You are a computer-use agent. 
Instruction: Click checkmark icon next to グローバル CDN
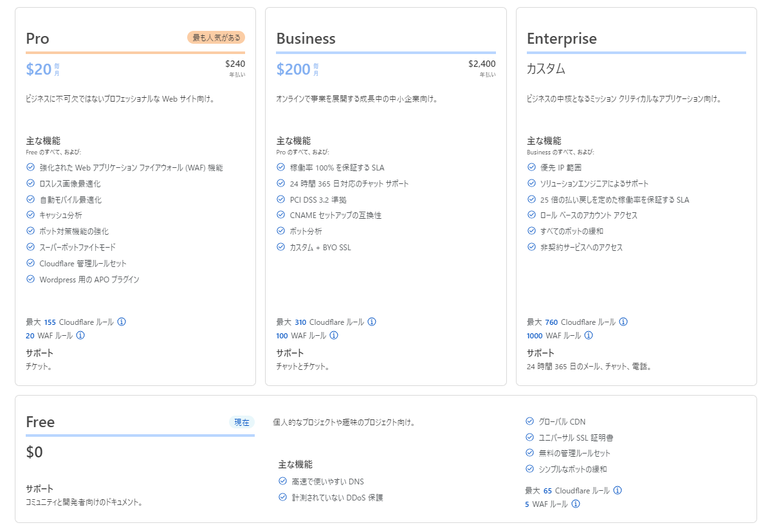529,421
